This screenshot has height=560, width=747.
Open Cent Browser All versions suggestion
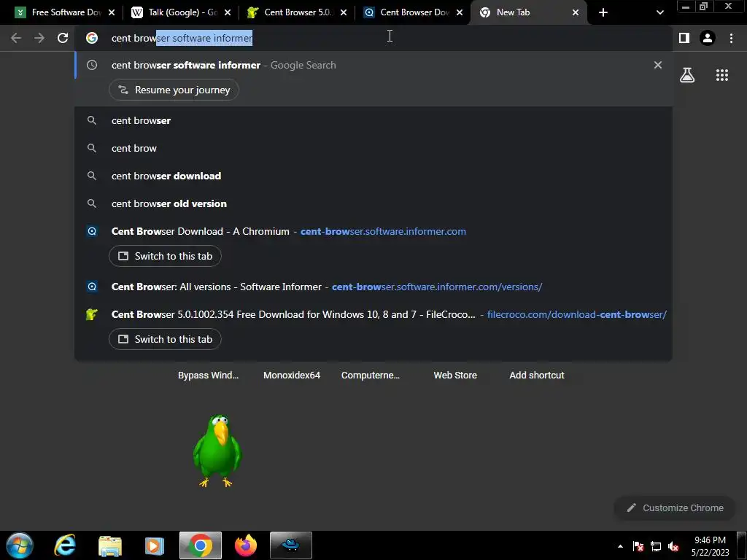pyautogui.click(x=373, y=287)
